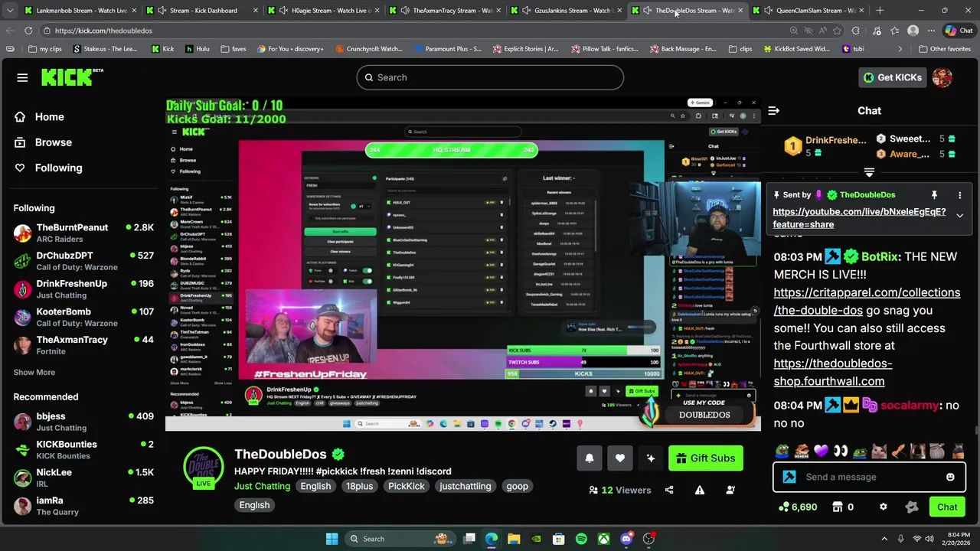This screenshot has width=980, height=551.
Task: Go to Home in the sidebar
Action: point(49,117)
